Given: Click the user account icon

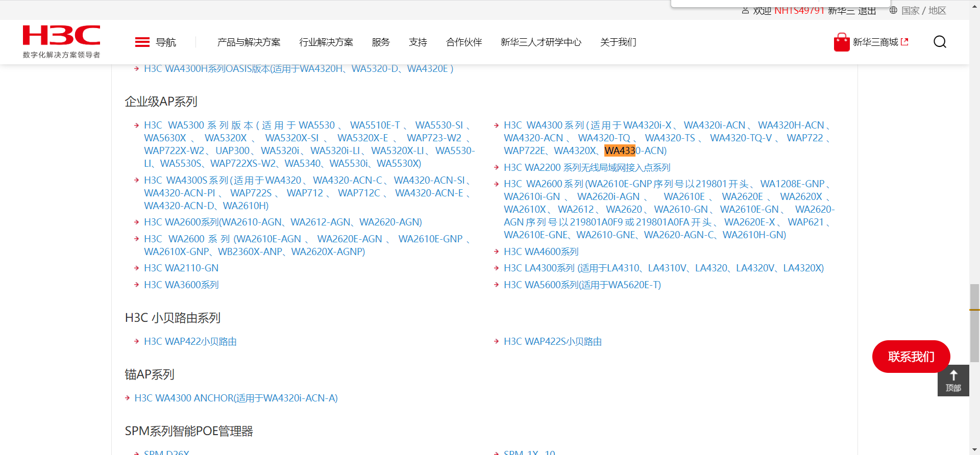Looking at the screenshot, I should pos(745,10).
